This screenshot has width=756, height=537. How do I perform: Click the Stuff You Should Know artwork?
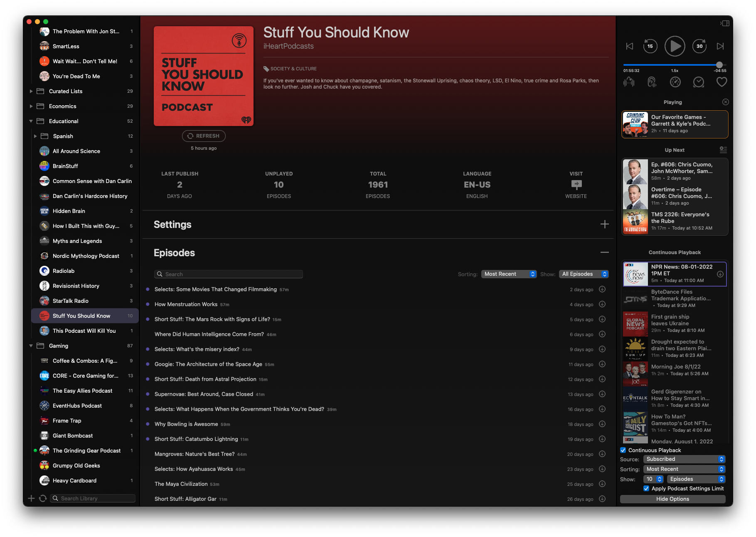pyautogui.click(x=204, y=76)
